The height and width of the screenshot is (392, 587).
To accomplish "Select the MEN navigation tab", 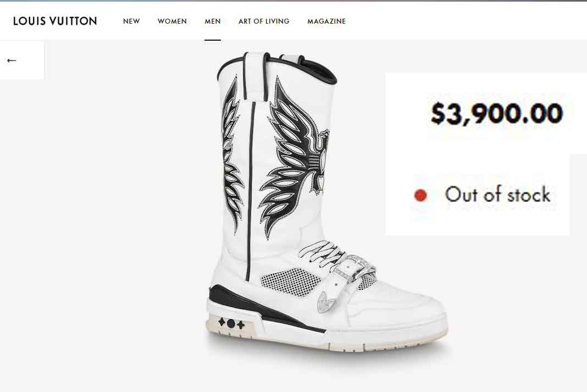I will click(x=213, y=21).
